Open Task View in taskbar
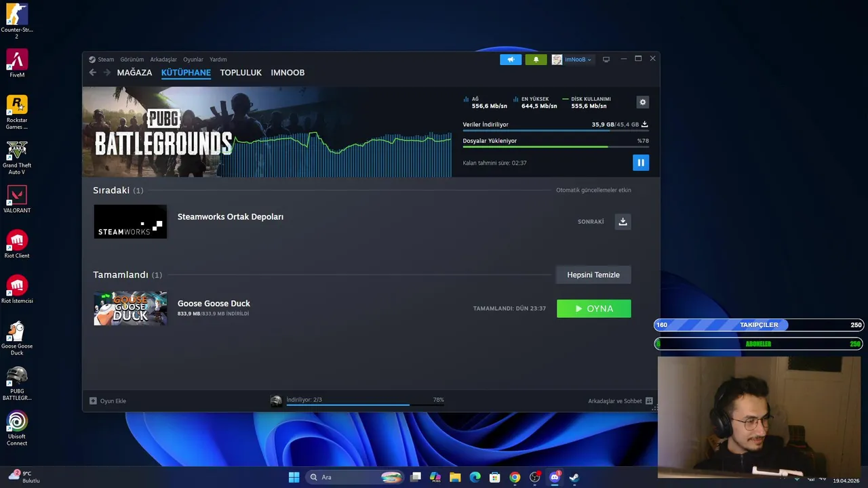The image size is (868, 488). 416,477
